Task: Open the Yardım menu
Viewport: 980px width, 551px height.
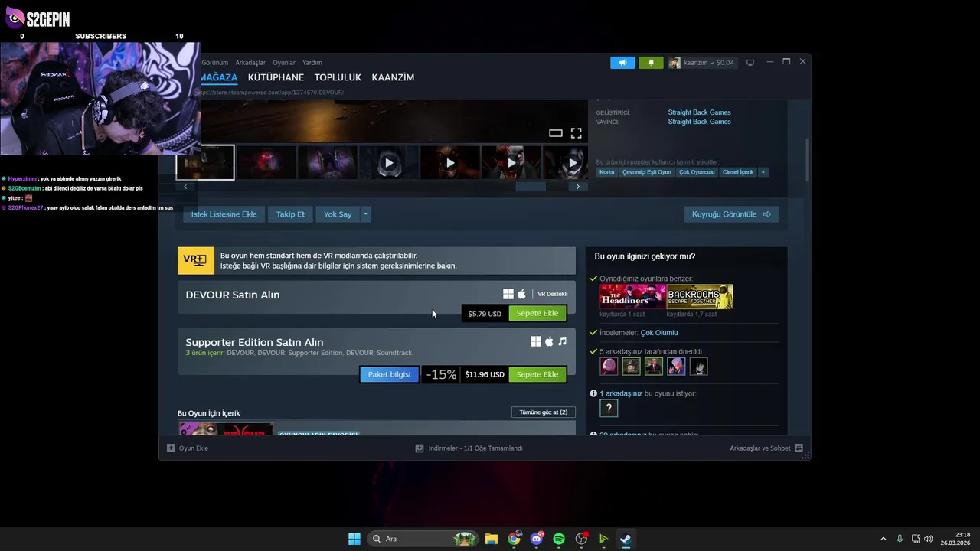Action: pos(312,63)
